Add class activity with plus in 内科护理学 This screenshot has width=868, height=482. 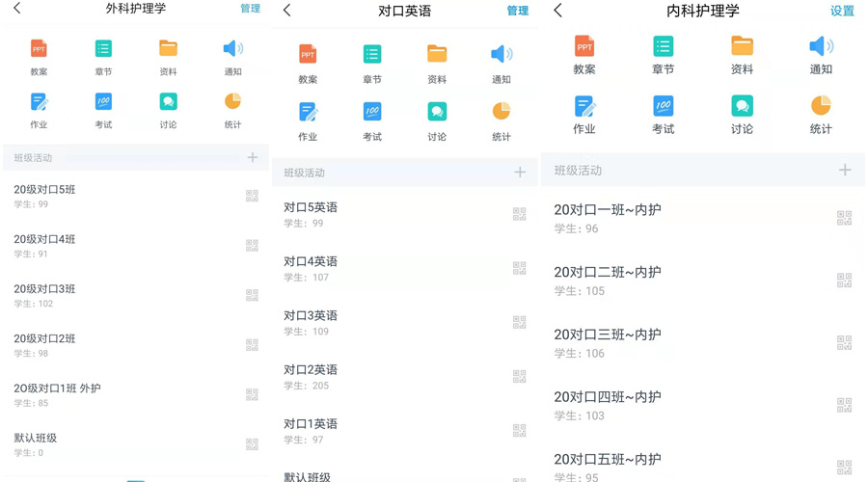coord(844,170)
